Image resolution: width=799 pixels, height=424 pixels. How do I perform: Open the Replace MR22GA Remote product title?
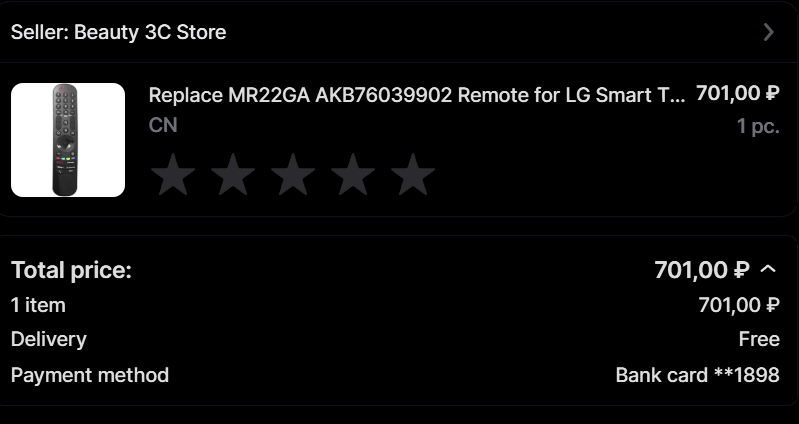coord(417,95)
